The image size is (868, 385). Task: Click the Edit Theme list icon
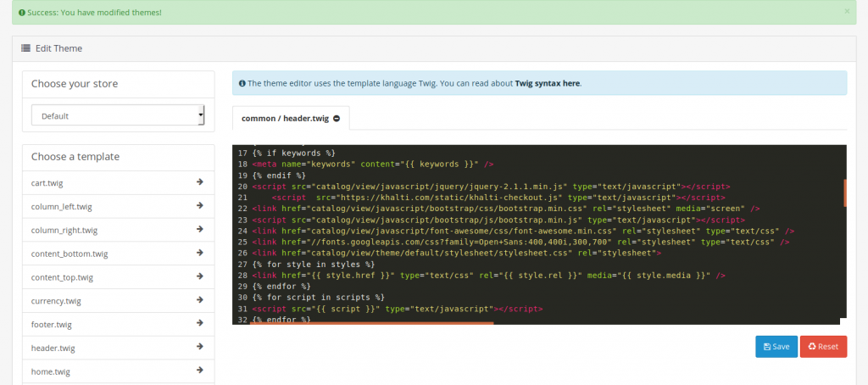pyautogui.click(x=26, y=48)
